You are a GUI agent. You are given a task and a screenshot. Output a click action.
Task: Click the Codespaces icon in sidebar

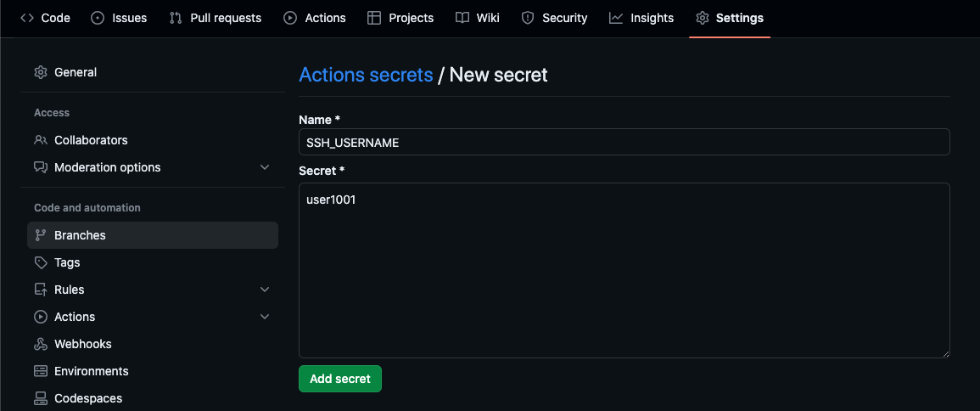tap(41, 398)
